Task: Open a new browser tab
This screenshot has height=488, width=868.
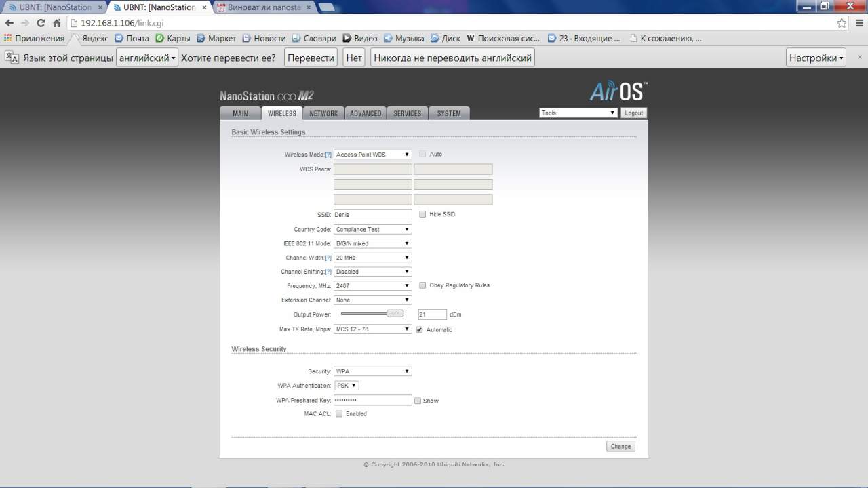Action: pos(327,7)
